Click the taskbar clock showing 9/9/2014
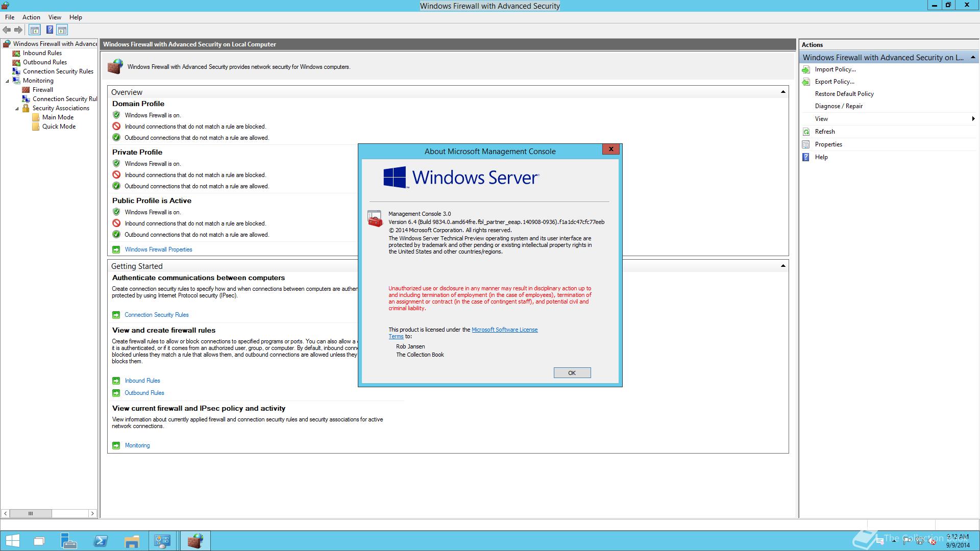This screenshot has height=551, width=980. (x=958, y=541)
